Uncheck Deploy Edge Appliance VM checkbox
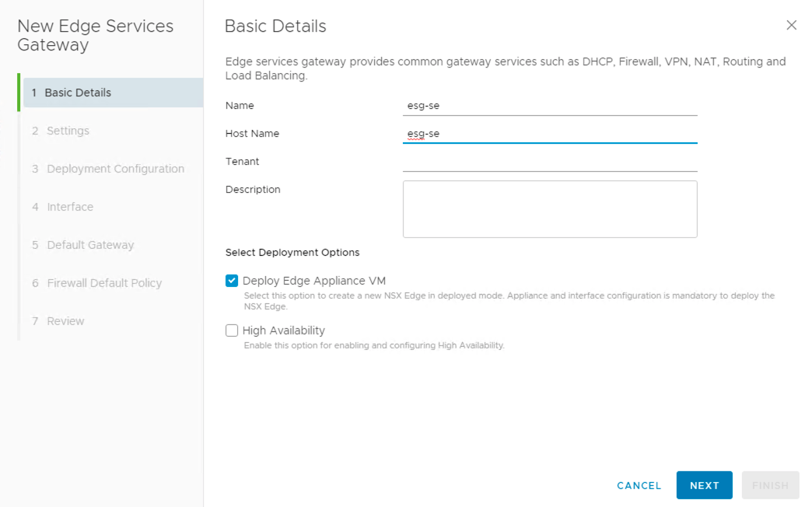Image resolution: width=812 pixels, height=507 pixels. click(x=232, y=281)
